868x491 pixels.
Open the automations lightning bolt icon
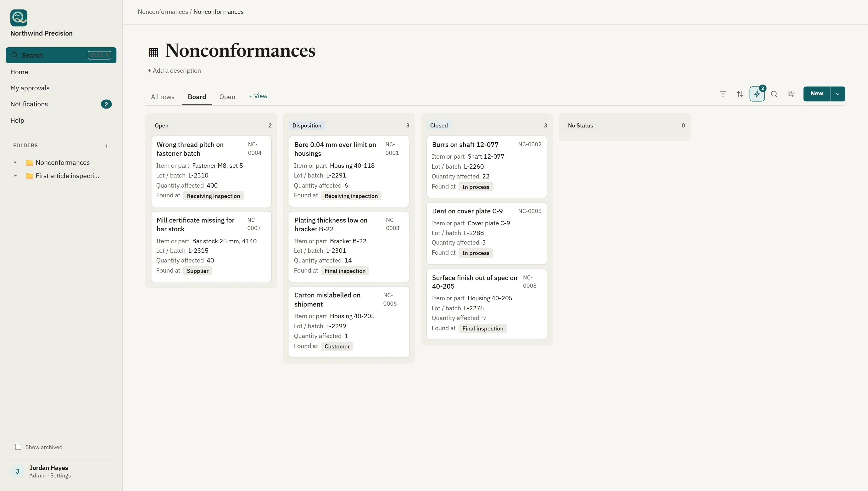[x=757, y=94]
